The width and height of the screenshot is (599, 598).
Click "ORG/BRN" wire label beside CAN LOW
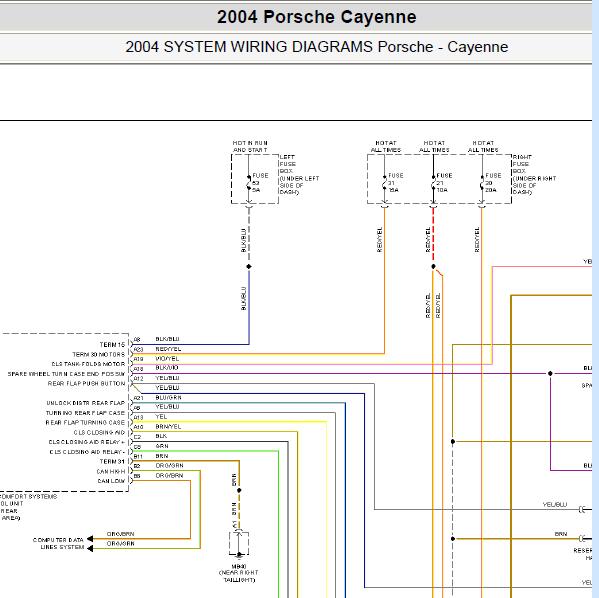(x=169, y=476)
